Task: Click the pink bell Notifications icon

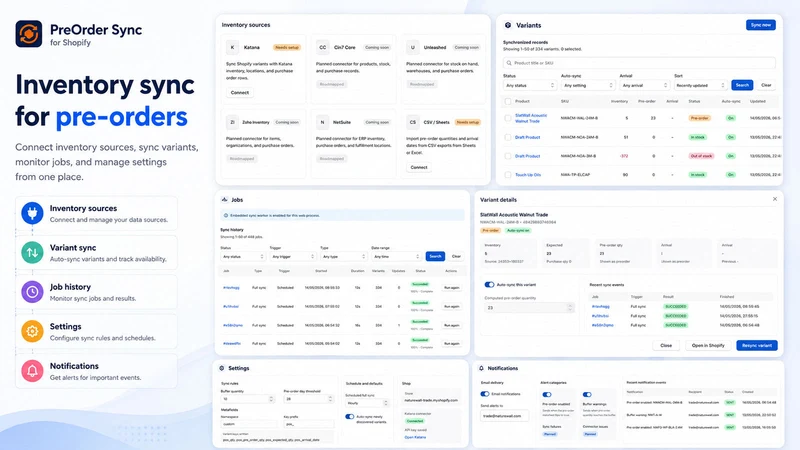Action: click(32, 371)
